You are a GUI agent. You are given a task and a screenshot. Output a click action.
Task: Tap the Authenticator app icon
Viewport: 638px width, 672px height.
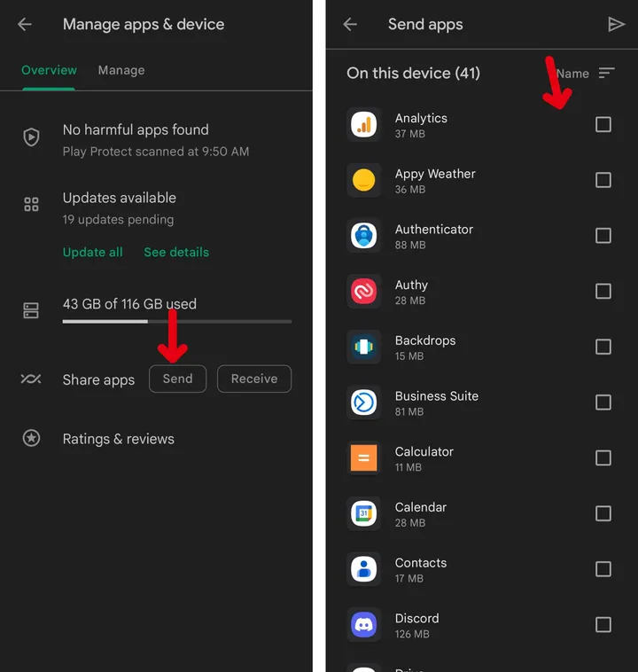click(364, 236)
